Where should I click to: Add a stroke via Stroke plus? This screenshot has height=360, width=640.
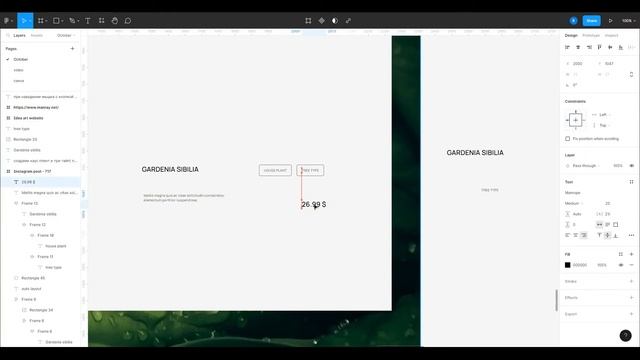[x=631, y=281]
